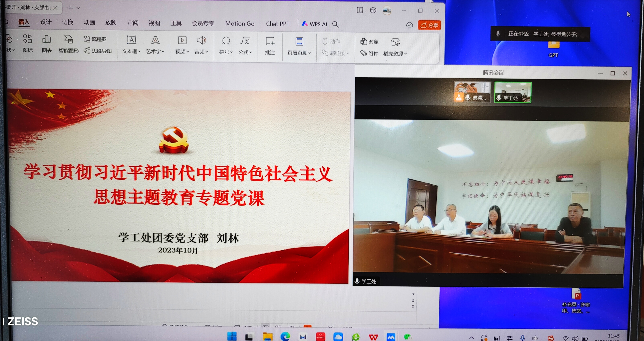Viewport: 644px width, 341px height.
Task: Open the WPS AI assistant
Action: coord(314,24)
